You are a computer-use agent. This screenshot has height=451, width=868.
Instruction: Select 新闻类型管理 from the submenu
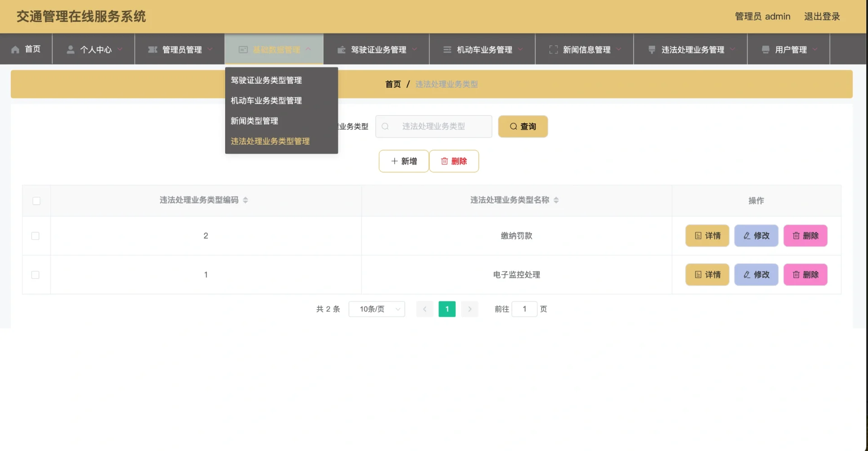pyautogui.click(x=255, y=121)
